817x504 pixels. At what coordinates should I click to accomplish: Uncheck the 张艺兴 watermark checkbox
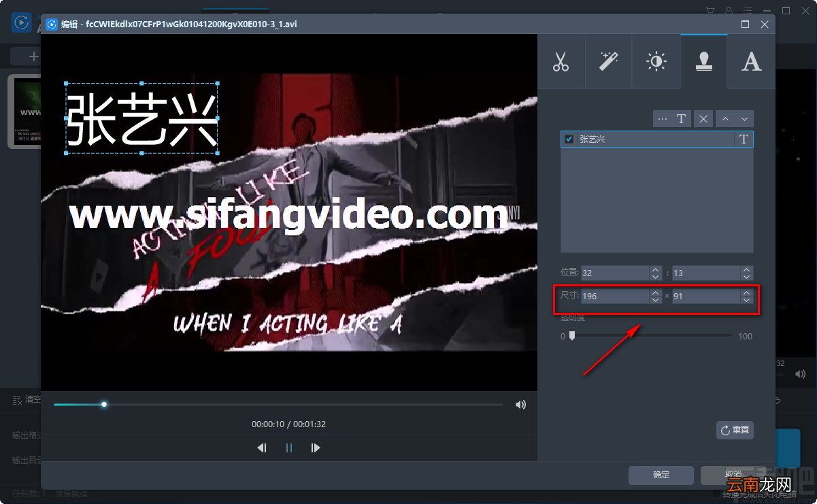coord(569,139)
